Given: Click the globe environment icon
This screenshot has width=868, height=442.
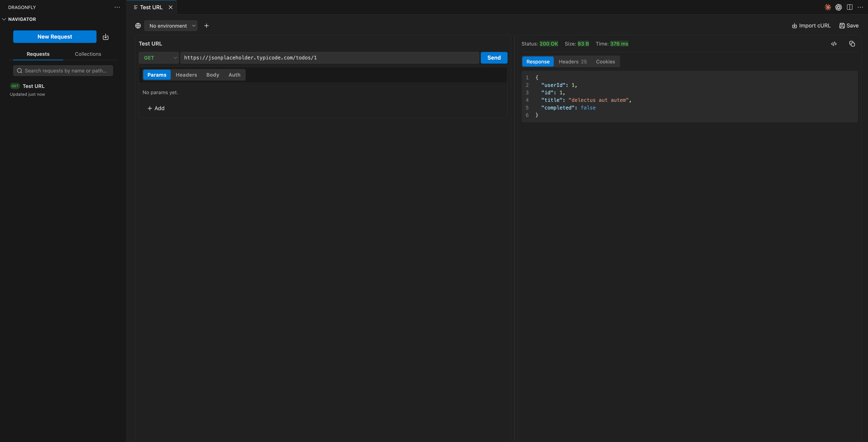Looking at the screenshot, I should (x=138, y=26).
